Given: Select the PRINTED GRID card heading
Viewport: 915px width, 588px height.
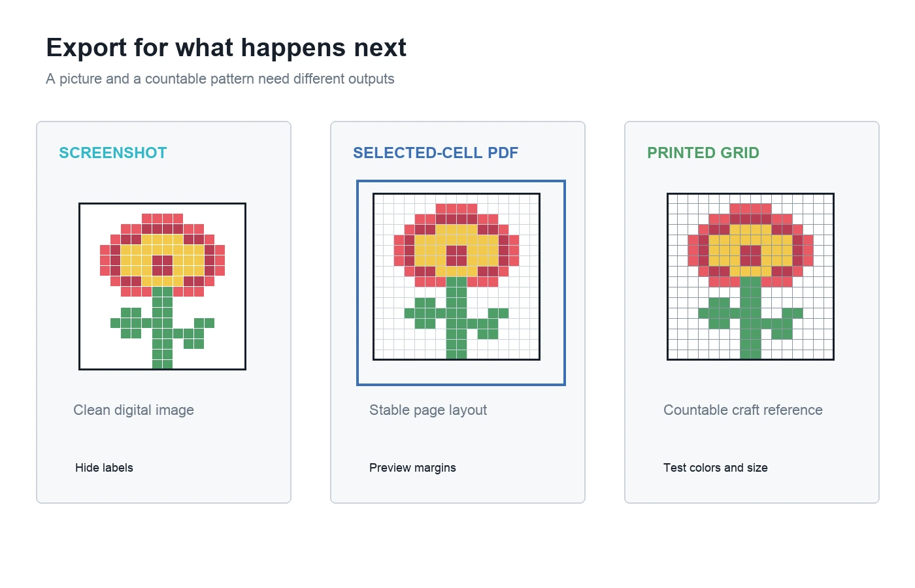Looking at the screenshot, I should tap(703, 153).
